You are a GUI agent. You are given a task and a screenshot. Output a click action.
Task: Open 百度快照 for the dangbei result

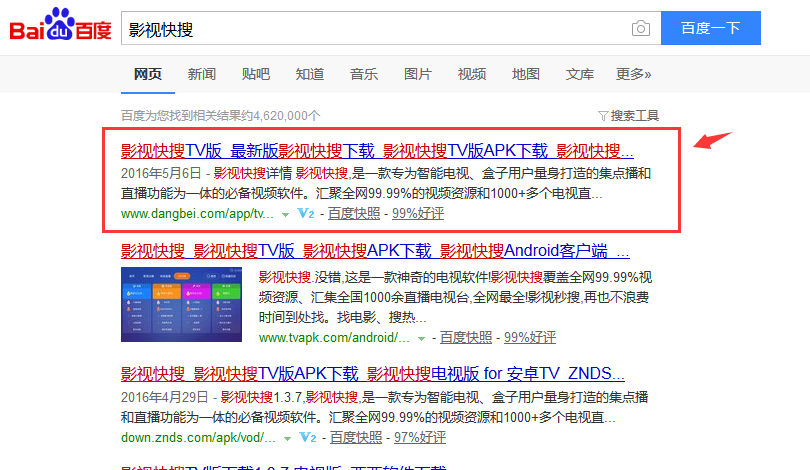354,214
